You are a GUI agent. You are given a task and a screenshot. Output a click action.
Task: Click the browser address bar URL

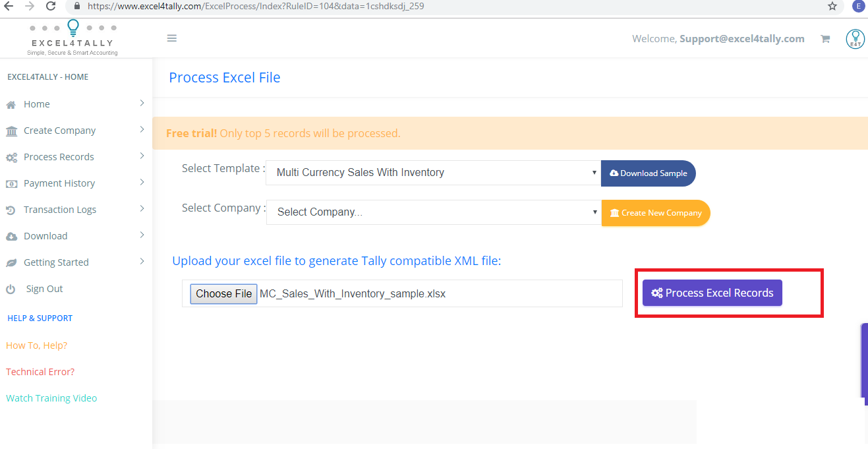click(x=256, y=6)
